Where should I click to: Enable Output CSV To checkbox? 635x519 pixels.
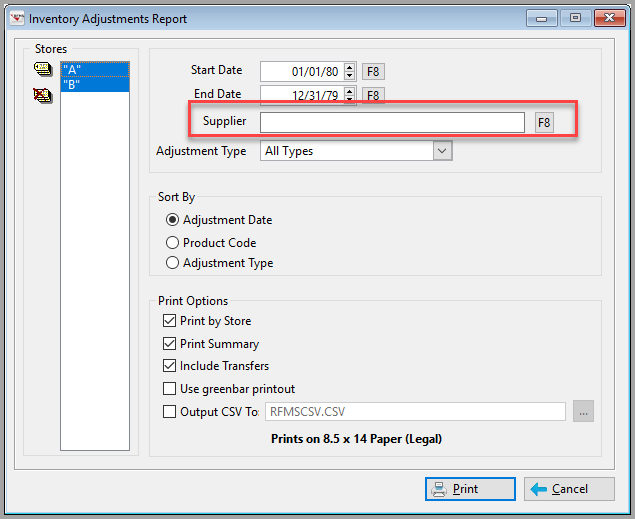tap(169, 412)
